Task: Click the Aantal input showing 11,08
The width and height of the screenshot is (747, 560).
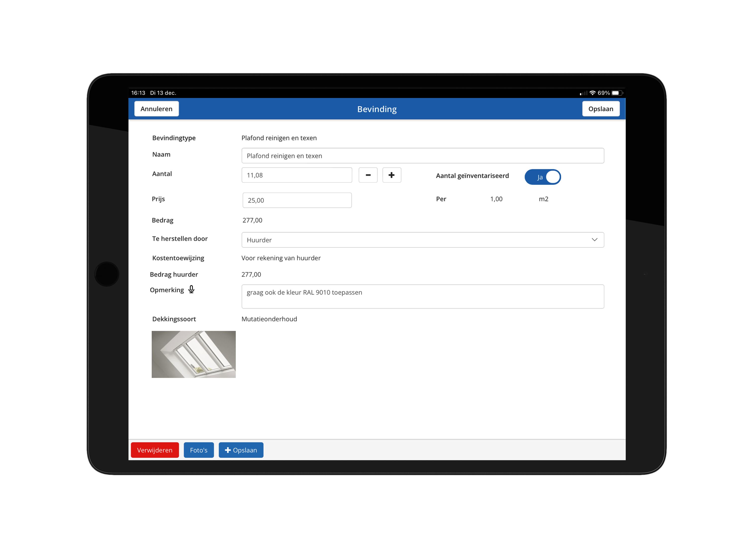Action: [297, 175]
